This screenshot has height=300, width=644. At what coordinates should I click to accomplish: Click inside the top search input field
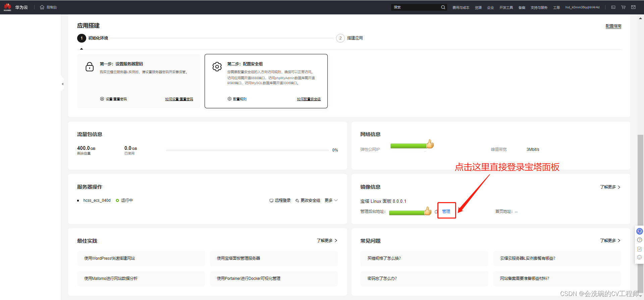(x=416, y=7)
